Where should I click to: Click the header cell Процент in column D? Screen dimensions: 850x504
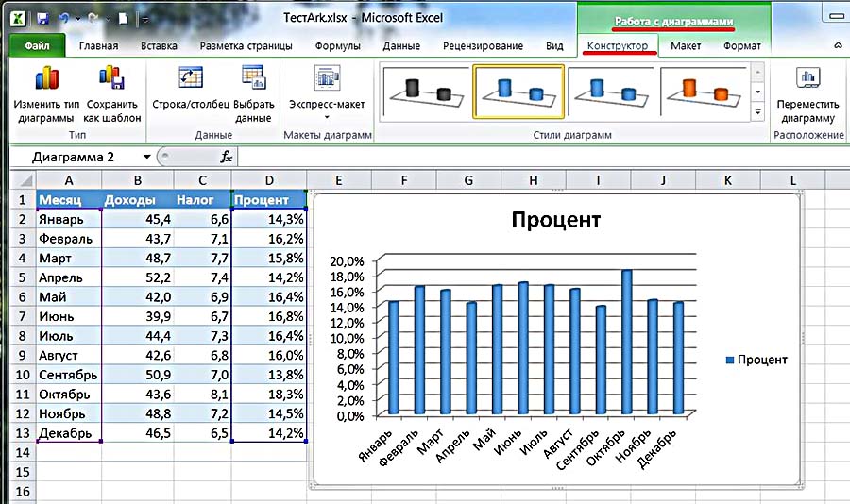click(x=269, y=200)
